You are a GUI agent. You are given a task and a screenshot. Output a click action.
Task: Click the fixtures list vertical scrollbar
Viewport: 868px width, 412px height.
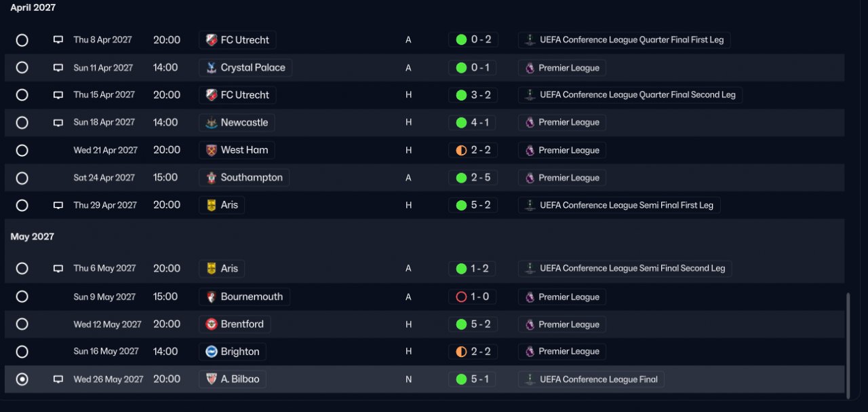[848, 342]
